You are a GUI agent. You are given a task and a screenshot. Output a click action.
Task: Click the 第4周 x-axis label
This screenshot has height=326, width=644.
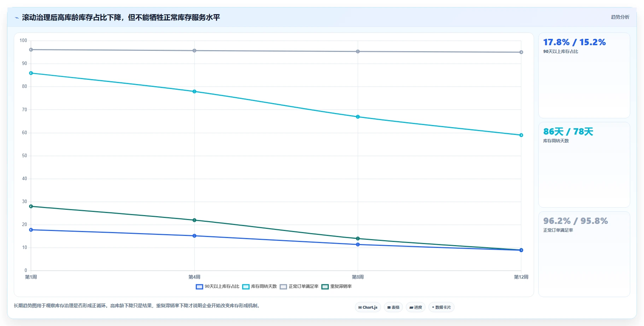coord(194,277)
